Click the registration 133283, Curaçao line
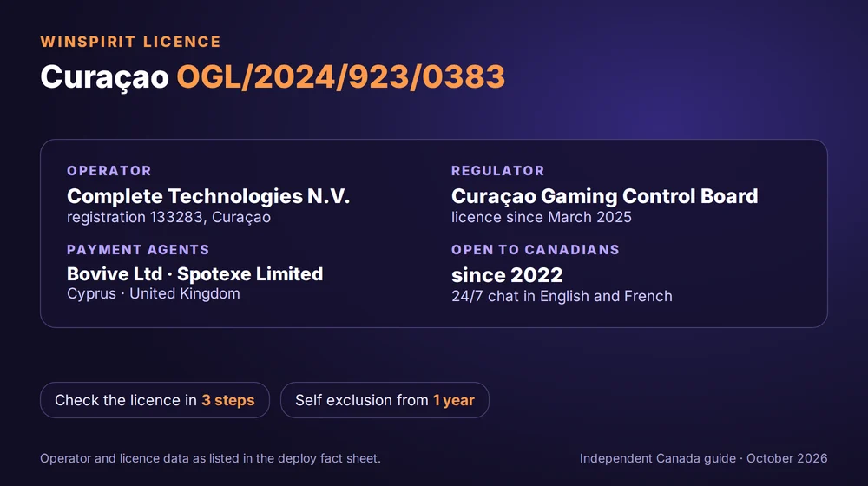868x486 pixels. (x=169, y=217)
